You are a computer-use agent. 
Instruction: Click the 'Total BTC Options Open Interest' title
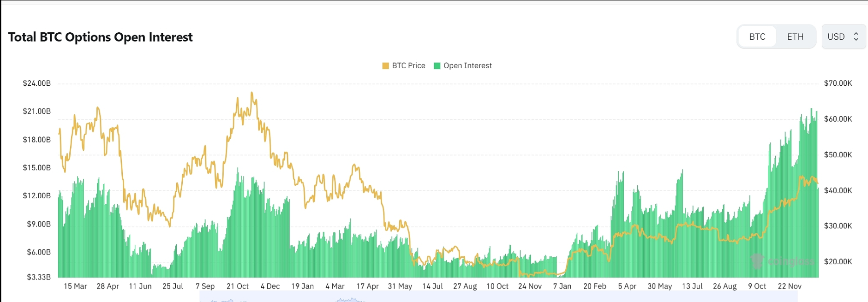[100, 37]
